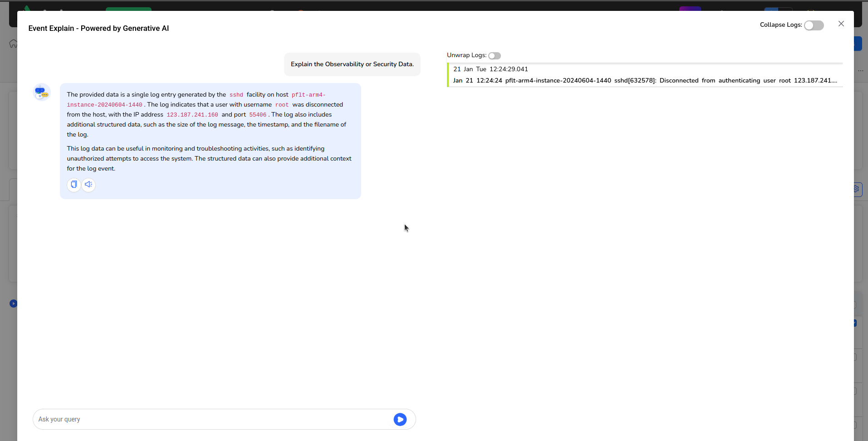868x441 pixels.
Task: Click the highlighted sshd facility text
Action: [236, 95]
